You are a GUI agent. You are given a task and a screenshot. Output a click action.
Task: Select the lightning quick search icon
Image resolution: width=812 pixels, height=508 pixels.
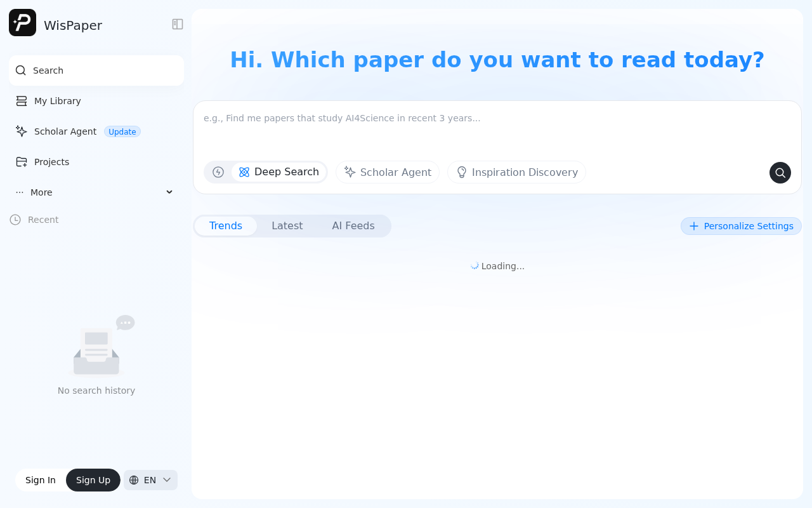click(x=218, y=172)
